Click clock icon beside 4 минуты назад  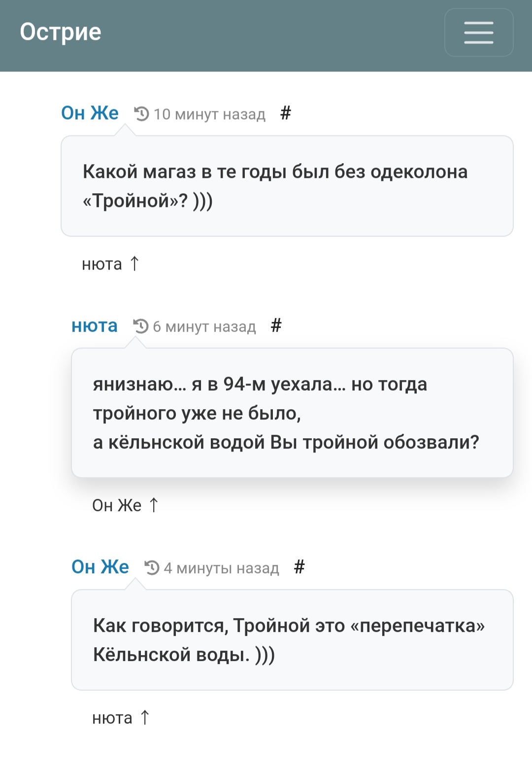tap(152, 568)
